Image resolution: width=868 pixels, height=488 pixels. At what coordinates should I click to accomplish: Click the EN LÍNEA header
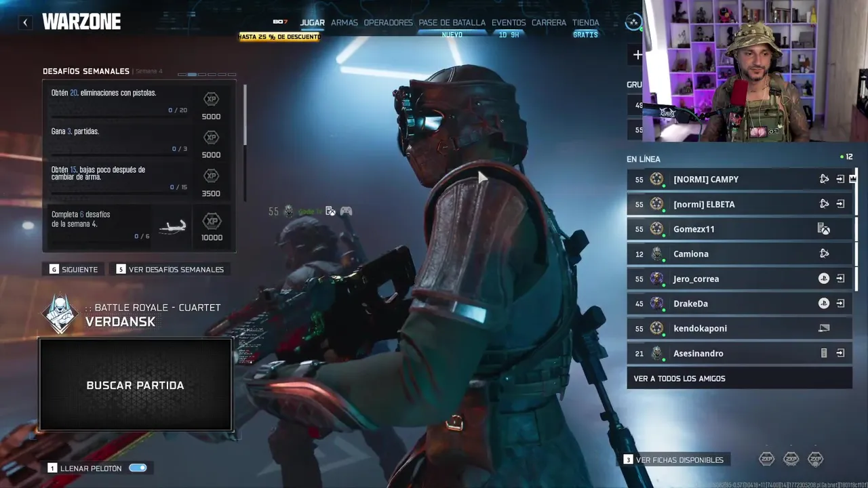point(644,159)
